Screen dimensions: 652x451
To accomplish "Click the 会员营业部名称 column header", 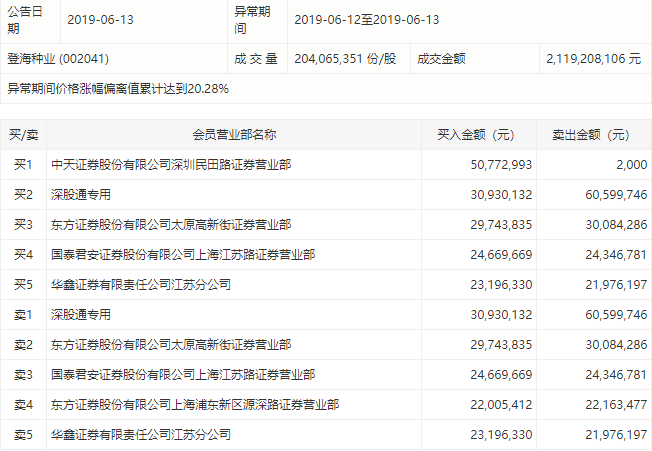I will (234, 134).
